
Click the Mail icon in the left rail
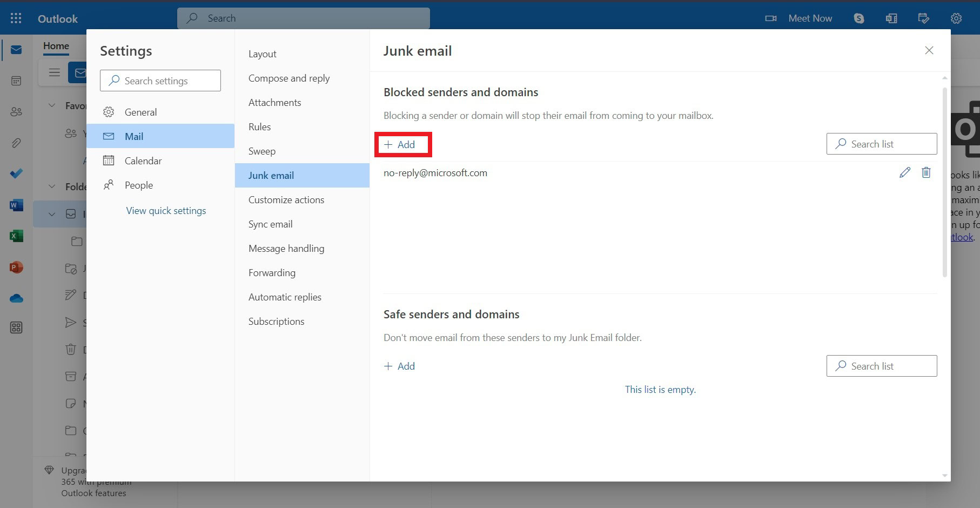pyautogui.click(x=16, y=50)
